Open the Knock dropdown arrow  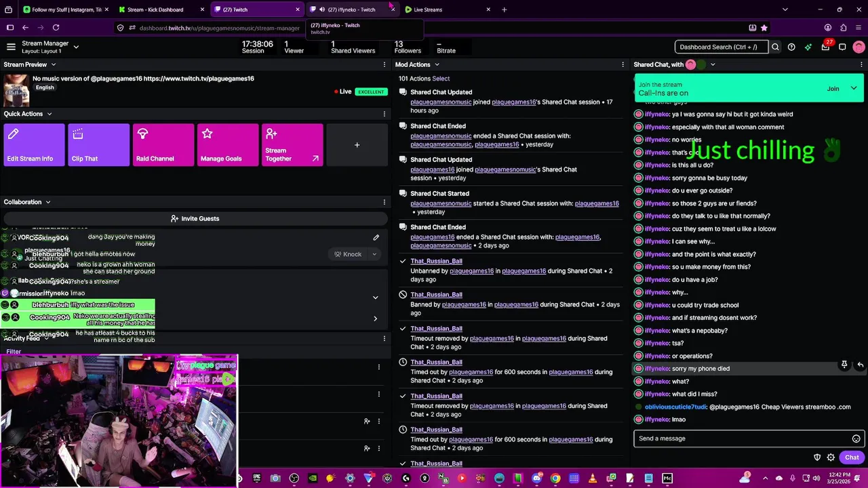coord(374,254)
